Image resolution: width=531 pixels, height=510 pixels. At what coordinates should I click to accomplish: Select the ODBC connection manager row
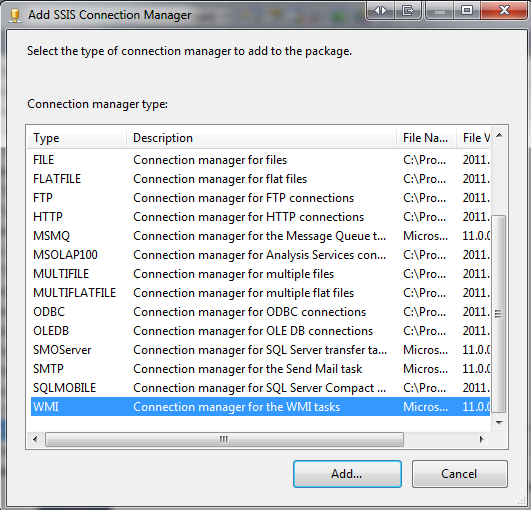click(260, 312)
